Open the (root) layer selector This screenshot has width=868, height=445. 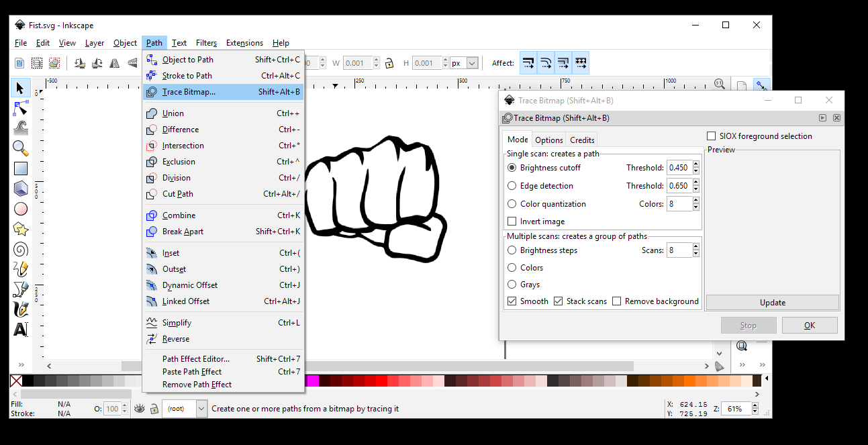(185, 408)
